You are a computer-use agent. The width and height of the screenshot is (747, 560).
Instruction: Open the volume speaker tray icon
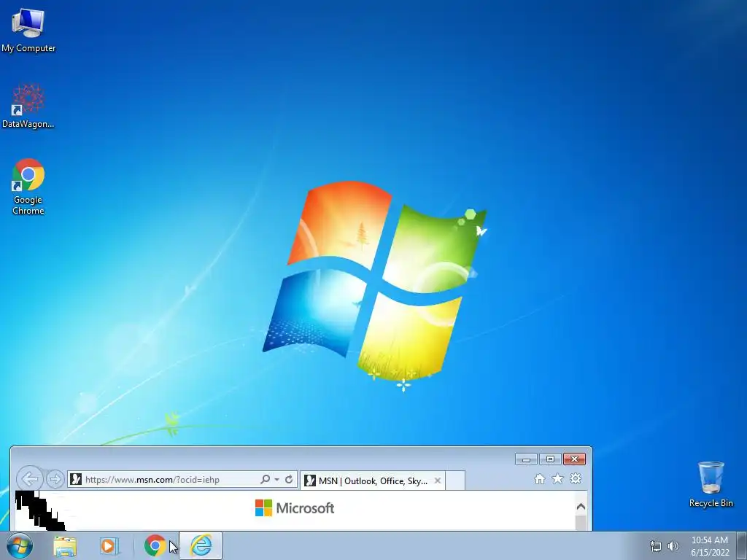click(x=673, y=547)
